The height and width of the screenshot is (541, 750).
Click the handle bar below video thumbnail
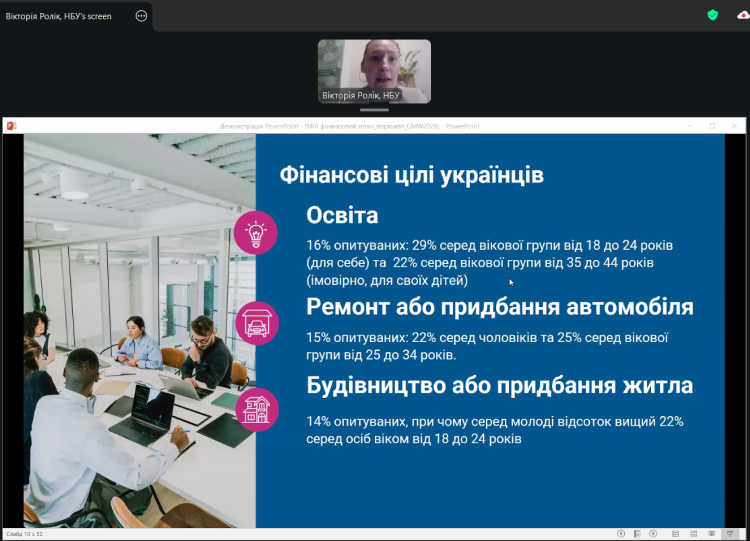374,110
